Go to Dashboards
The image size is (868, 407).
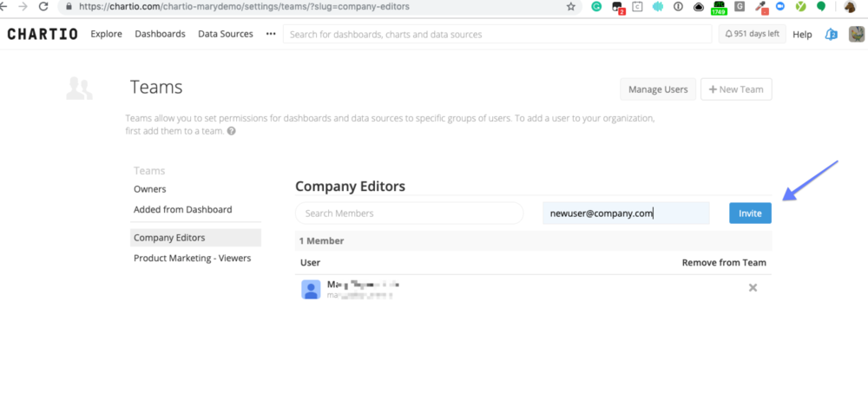pos(160,34)
